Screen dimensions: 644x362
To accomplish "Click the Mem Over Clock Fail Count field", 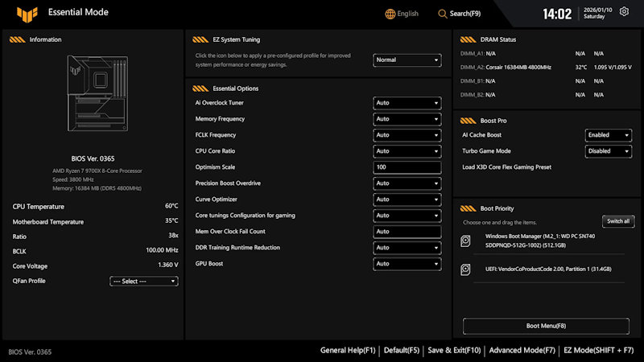I will (x=407, y=232).
